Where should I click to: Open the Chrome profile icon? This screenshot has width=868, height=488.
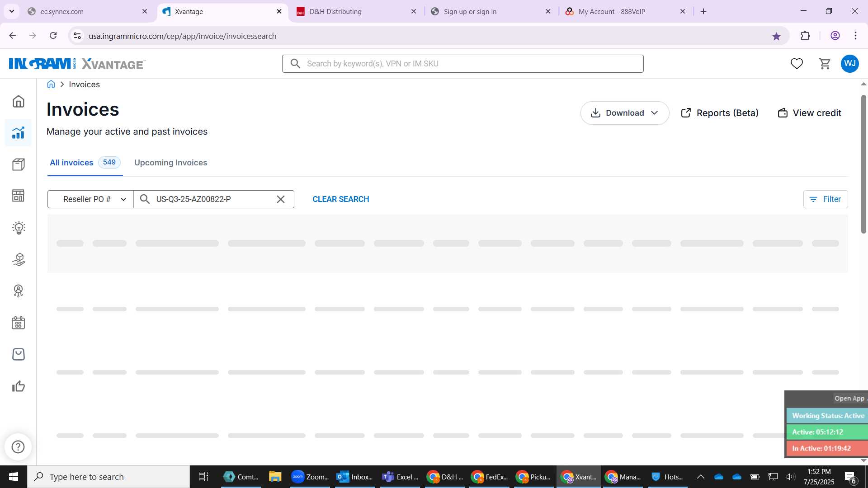(835, 36)
